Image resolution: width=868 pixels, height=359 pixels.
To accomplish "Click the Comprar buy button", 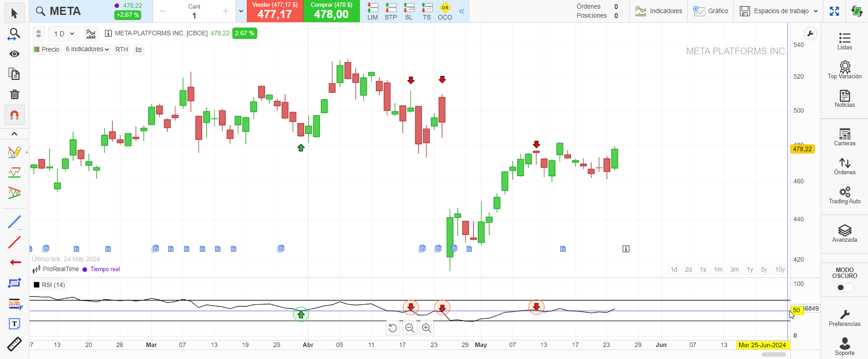I will coord(331,11).
